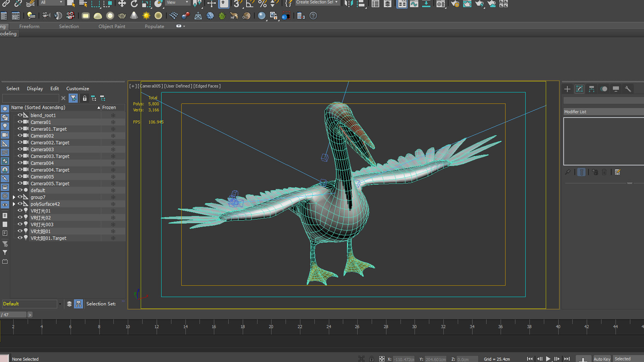Viewport: 644px width, 362px height.
Task: Open the Motion command panel tab
Action: [604, 89]
